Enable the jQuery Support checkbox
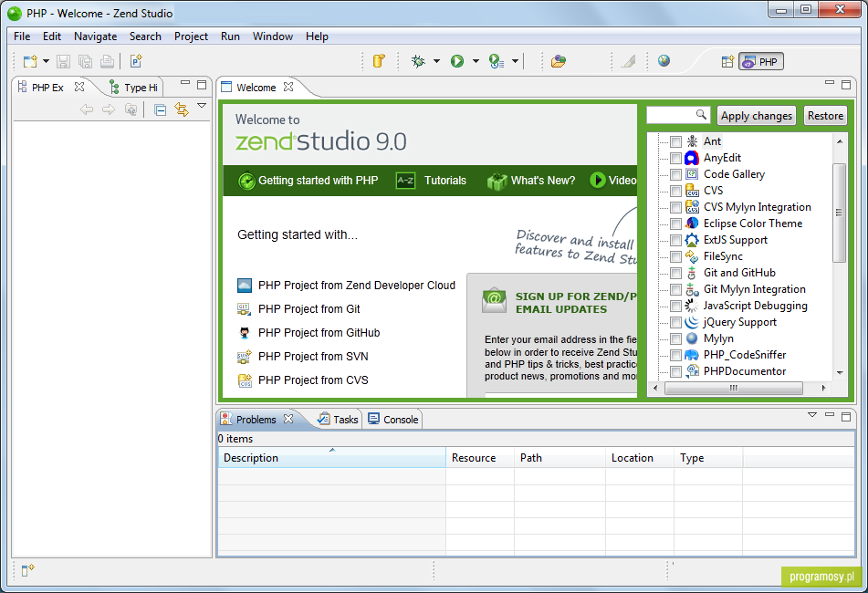The width and height of the screenshot is (868, 593). [675, 322]
